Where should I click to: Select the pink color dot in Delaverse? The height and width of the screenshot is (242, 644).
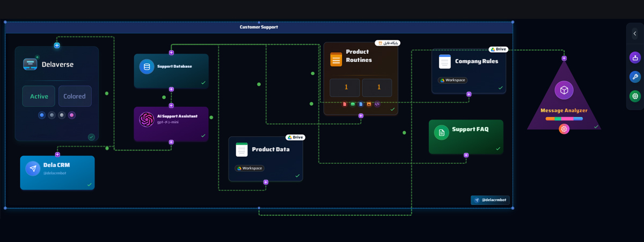(x=72, y=115)
